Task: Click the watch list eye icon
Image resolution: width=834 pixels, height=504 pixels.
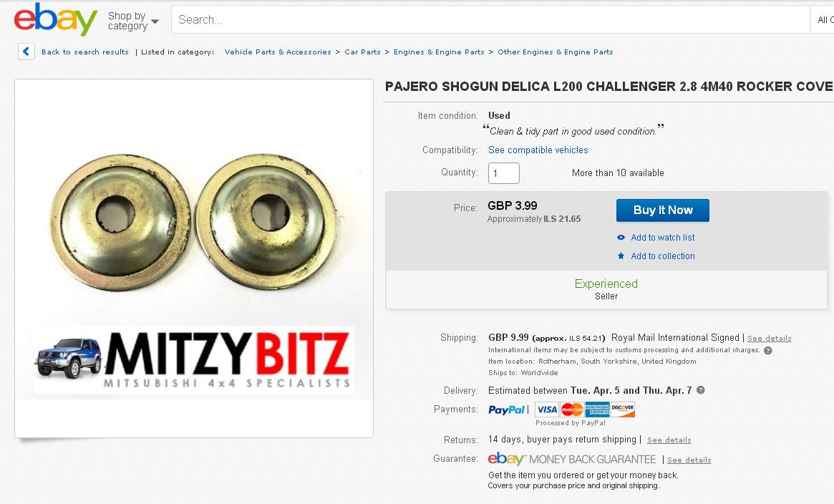Action: (x=621, y=238)
